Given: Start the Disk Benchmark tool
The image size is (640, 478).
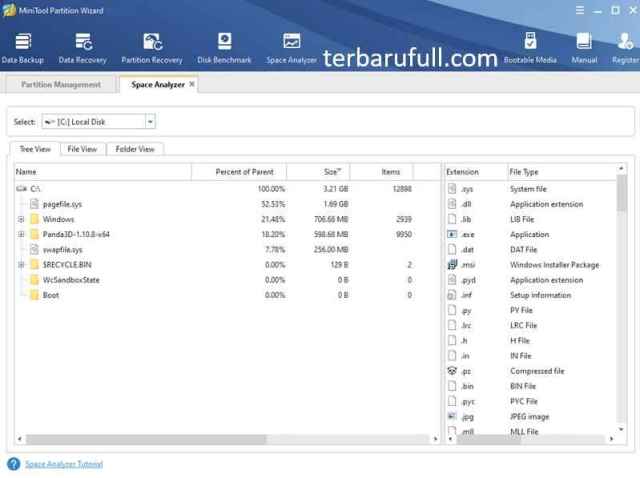Looking at the screenshot, I should (224, 48).
